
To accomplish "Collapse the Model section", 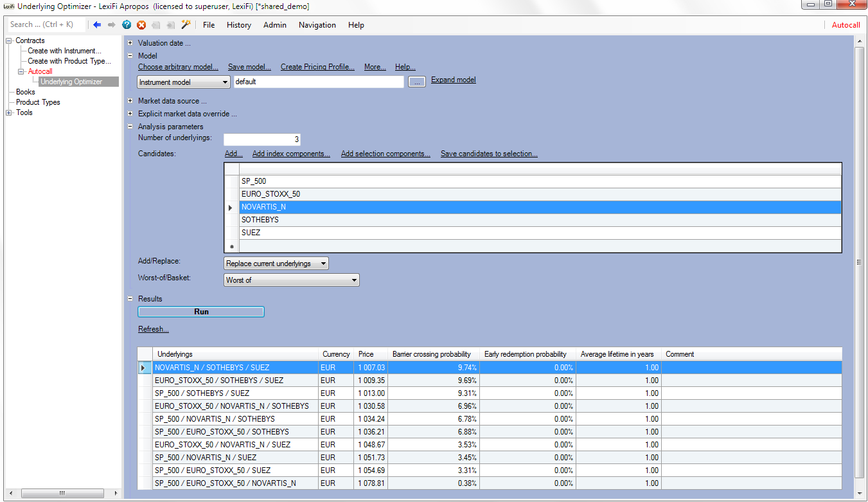I will (130, 56).
